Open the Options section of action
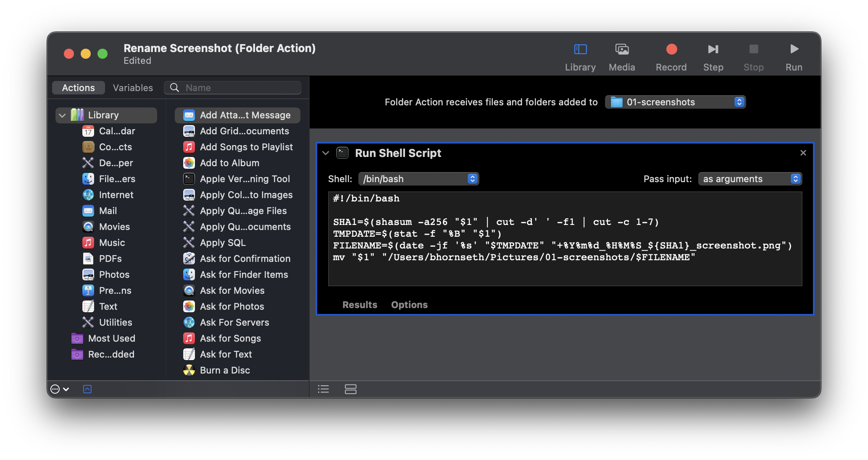Screen dimensions: 868x460 (409, 305)
